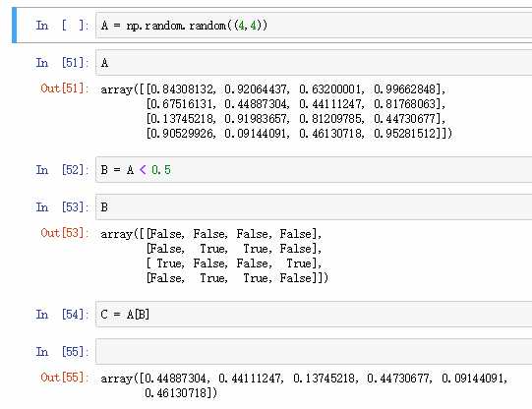This screenshot has width=532, height=409.
Task: Click value 0.91983657 in Out[51]
Action: click(x=256, y=119)
